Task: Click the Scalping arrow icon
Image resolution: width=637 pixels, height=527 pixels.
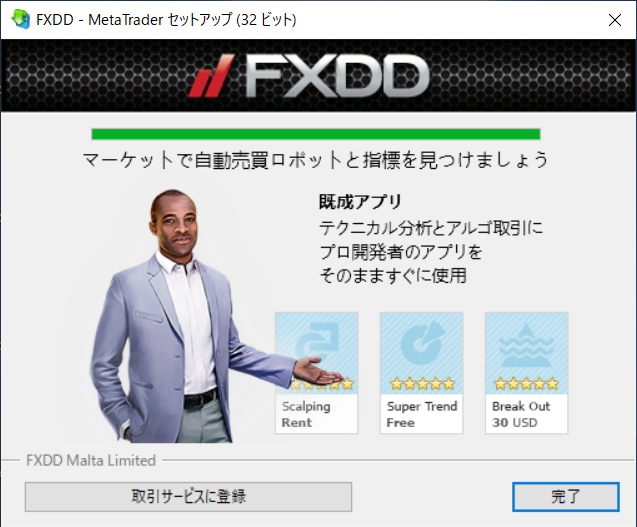Action: [317, 340]
